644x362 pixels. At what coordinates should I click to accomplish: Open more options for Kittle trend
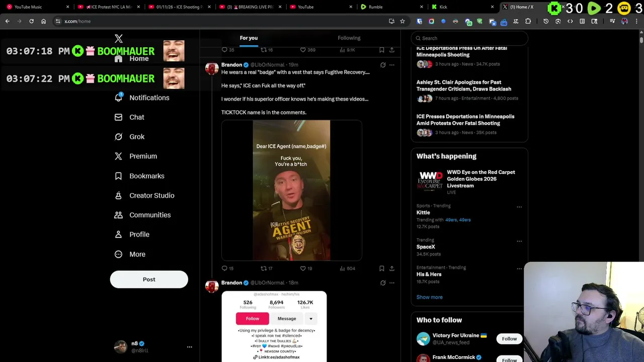pos(519,207)
